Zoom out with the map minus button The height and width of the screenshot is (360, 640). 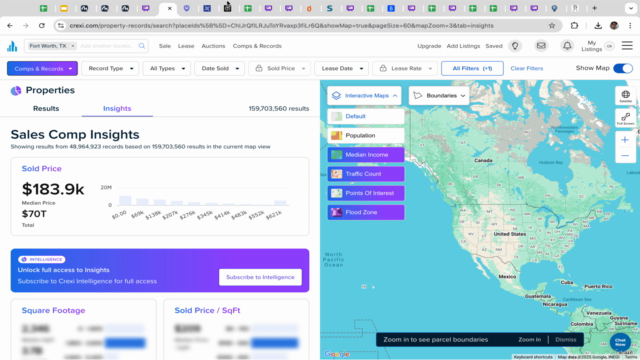click(625, 156)
